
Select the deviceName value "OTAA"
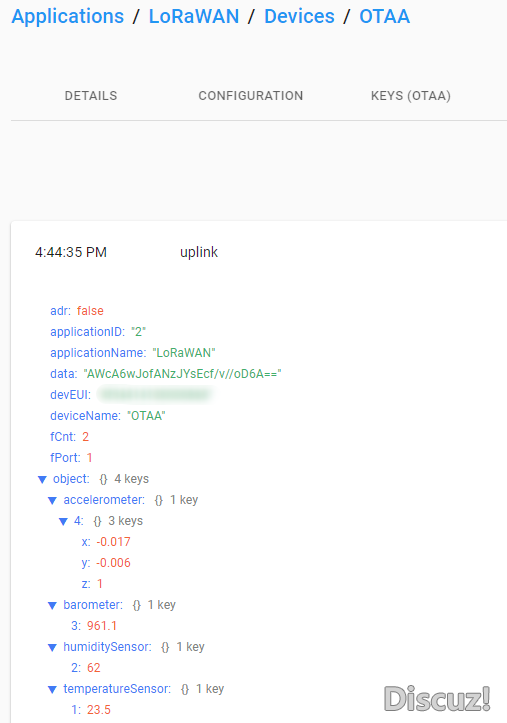[x=146, y=415]
